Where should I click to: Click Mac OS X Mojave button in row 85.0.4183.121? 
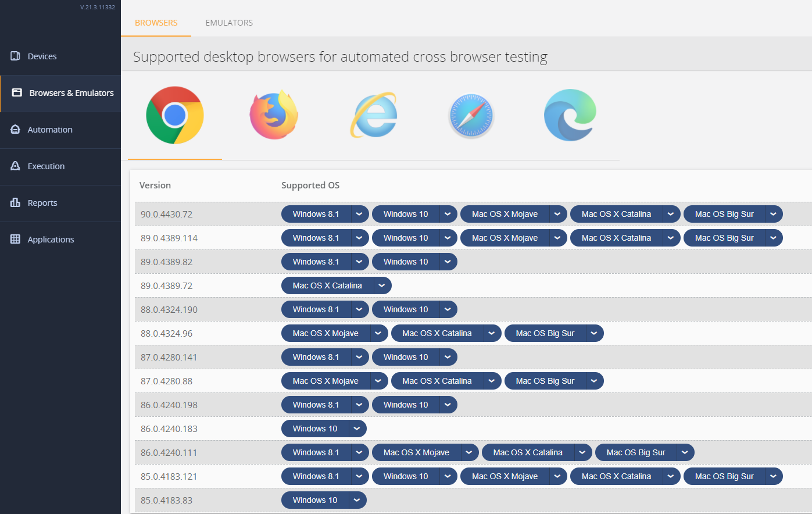point(505,476)
